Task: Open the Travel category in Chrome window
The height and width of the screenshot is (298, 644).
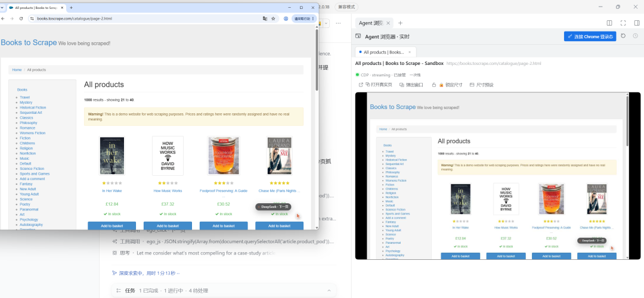Action: coord(24,97)
